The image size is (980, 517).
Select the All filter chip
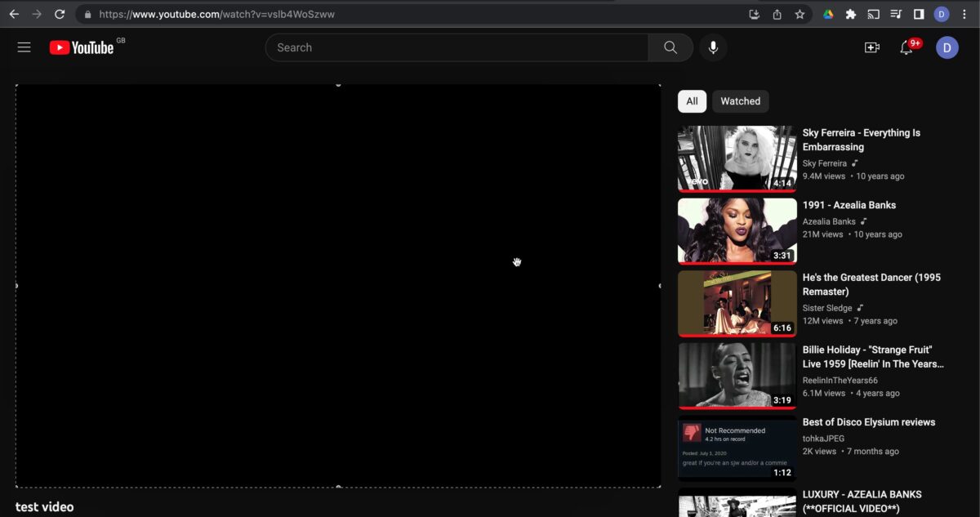coord(692,101)
